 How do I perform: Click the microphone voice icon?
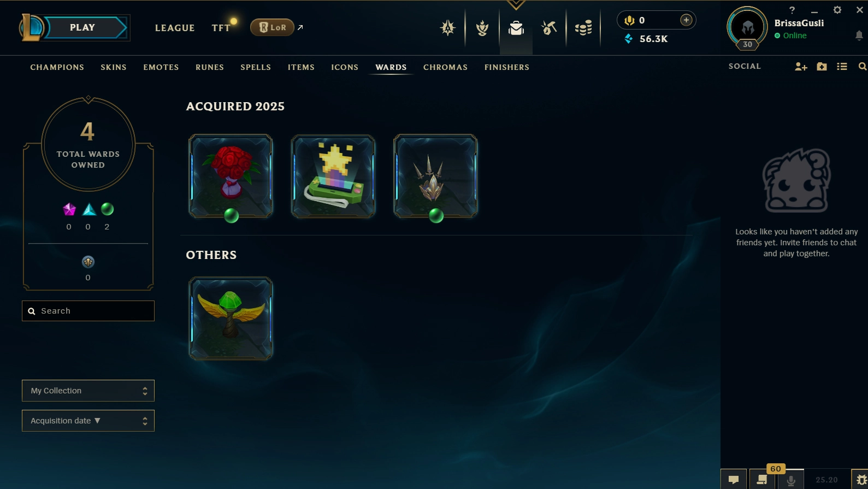790,480
